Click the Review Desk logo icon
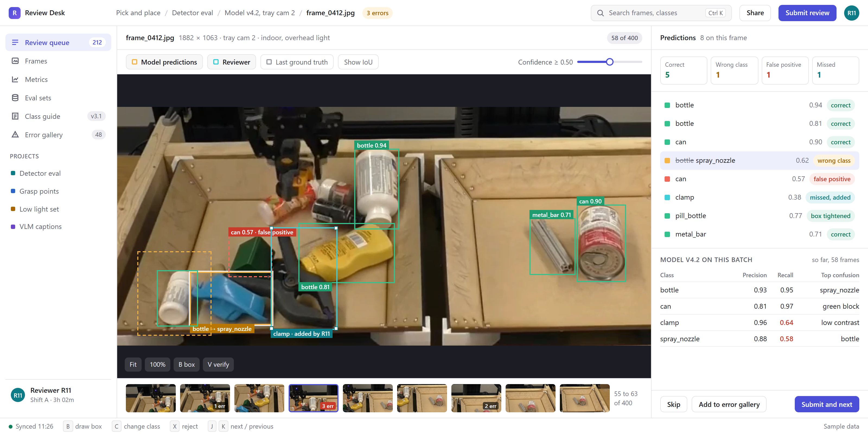The height and width of the screenshot is (434, 868). pyautogui.click(x=14, y=13)
